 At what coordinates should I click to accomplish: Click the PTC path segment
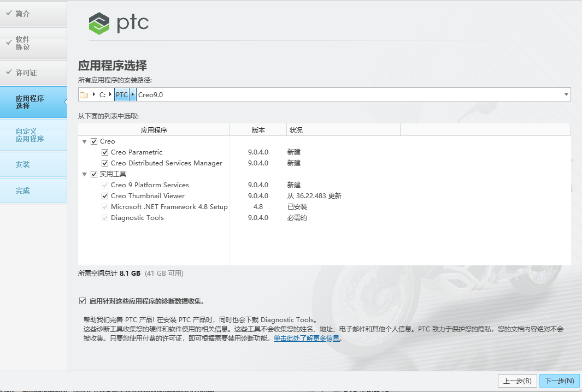[122, 94]
